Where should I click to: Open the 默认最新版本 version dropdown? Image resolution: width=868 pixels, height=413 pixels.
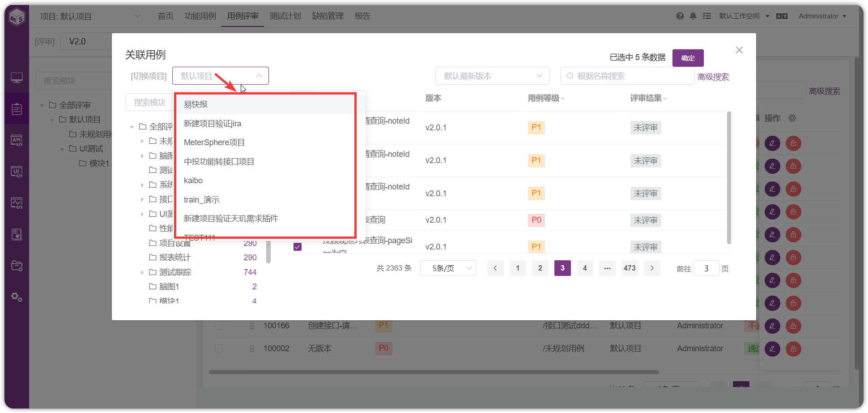pos(492,76)
